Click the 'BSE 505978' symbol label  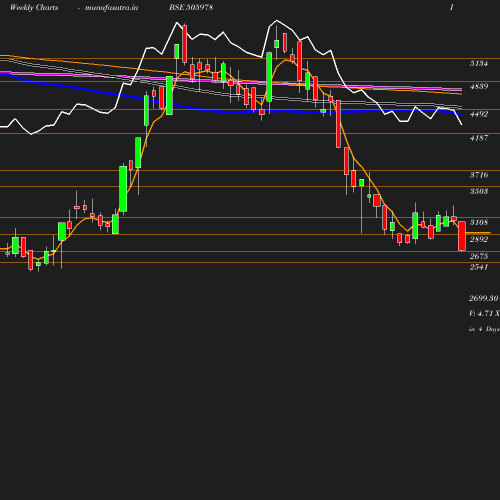click(x=191, y=7)
